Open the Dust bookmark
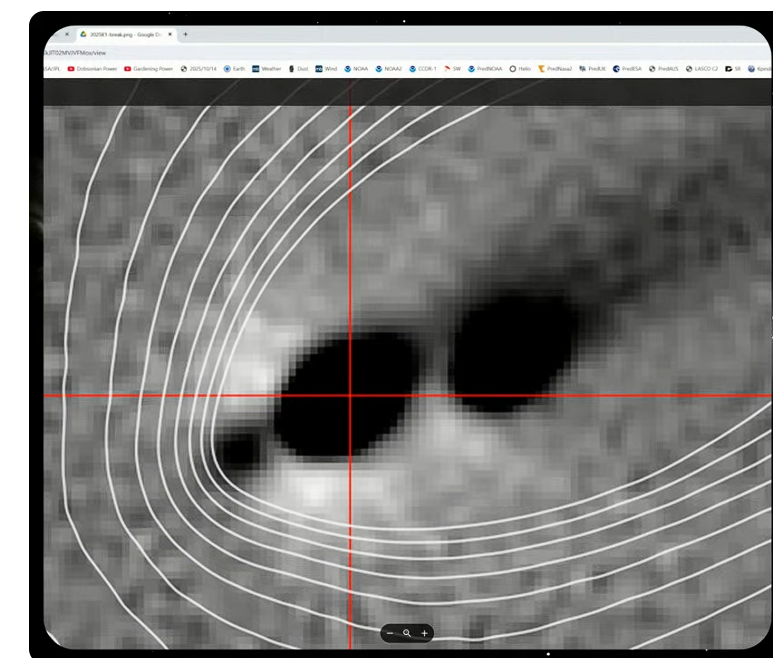Screen dimensions: 773x658 298,69
